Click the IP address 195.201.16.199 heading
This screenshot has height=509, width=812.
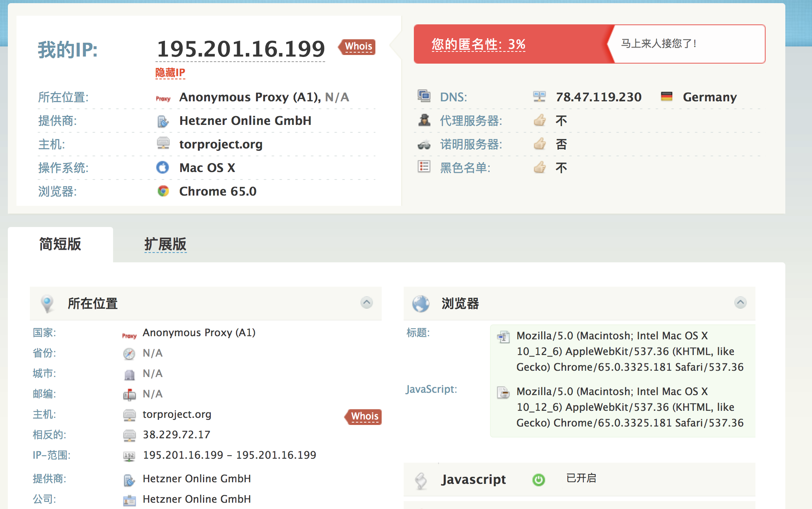241,49
